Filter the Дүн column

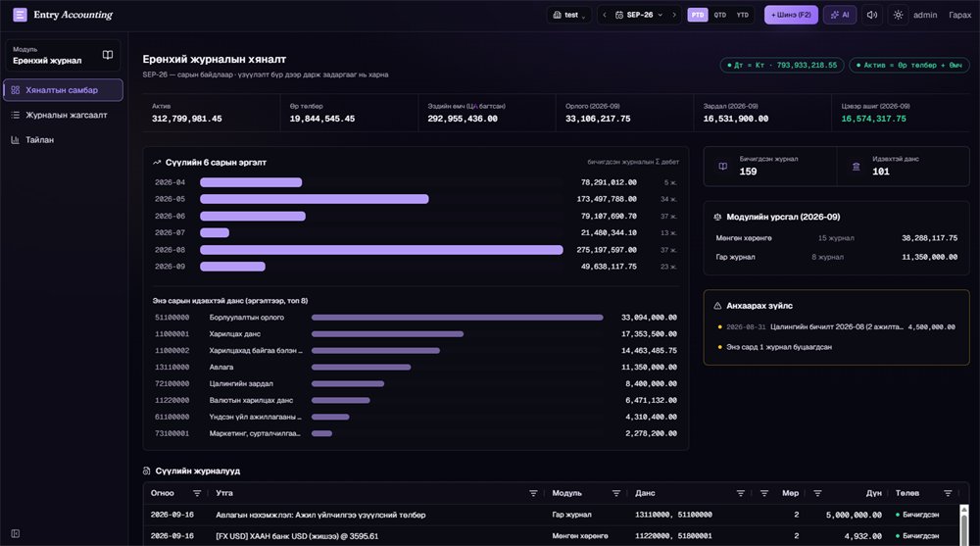click(x=817, y=493)
